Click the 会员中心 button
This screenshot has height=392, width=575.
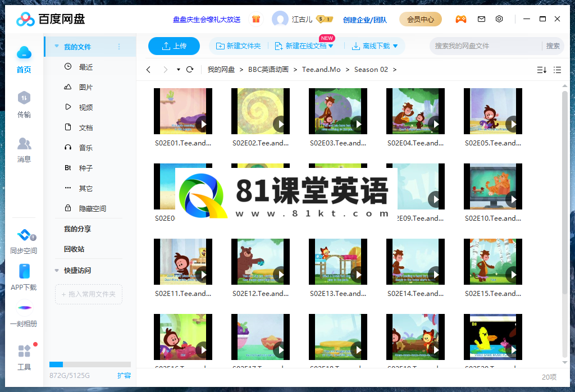(420, 19)
